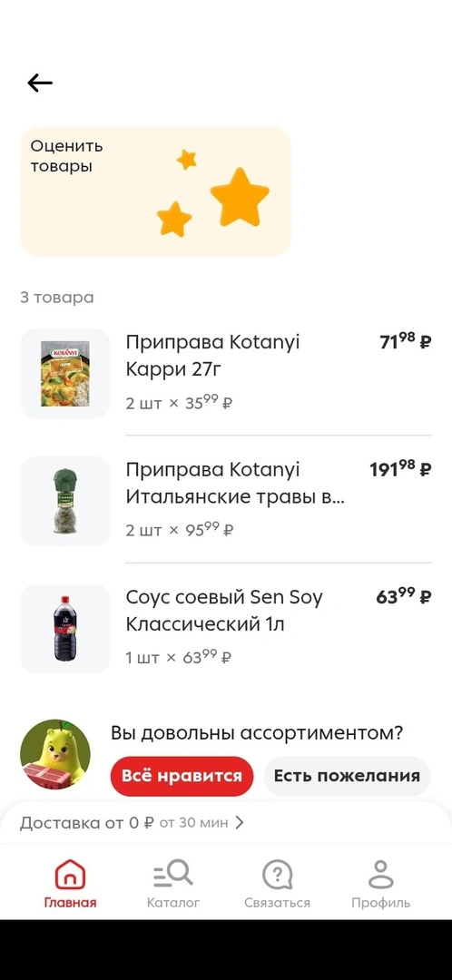Select Профиль tab label
The height and width of the screenshot is (980, 452).
pyautogui.click(x=380, y=903)
